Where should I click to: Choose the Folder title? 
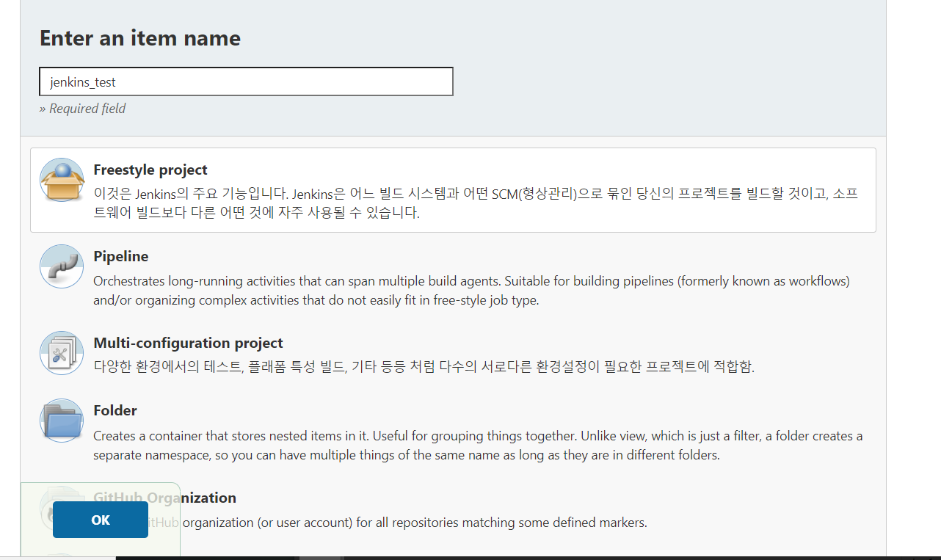(115, 410)
